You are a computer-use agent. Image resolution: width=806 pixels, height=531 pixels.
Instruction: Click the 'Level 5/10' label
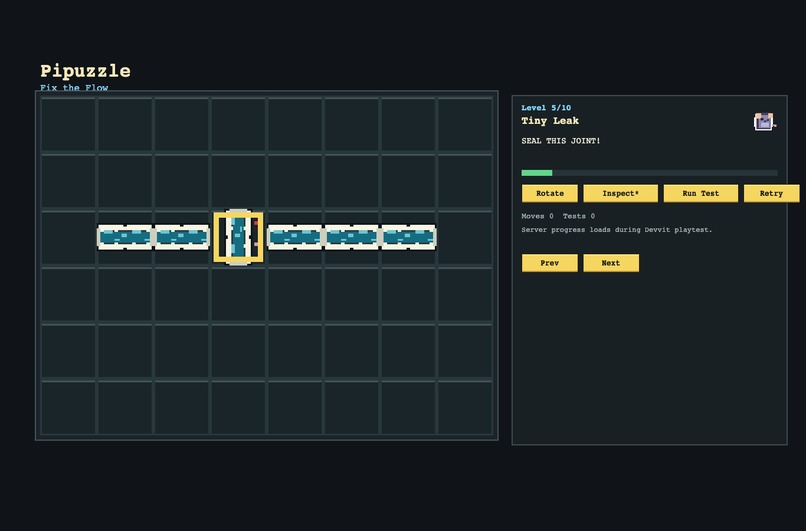tap(546, 107)
